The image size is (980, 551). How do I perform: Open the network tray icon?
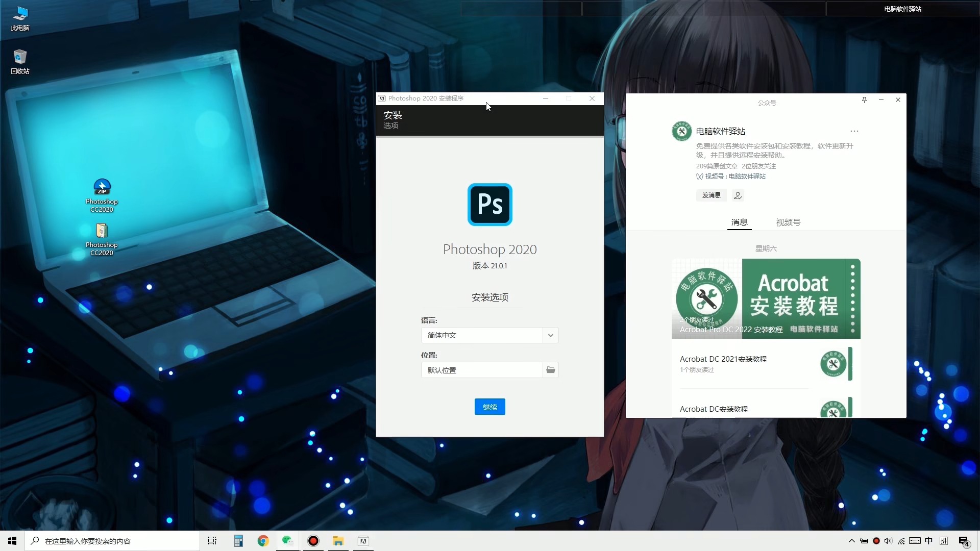[x=901, y=541]
